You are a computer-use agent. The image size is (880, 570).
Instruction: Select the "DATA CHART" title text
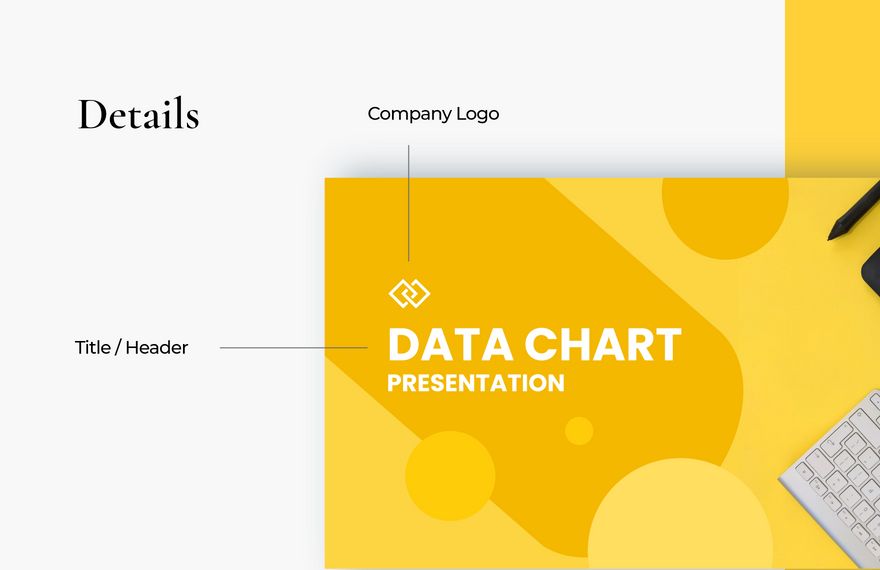534,345
